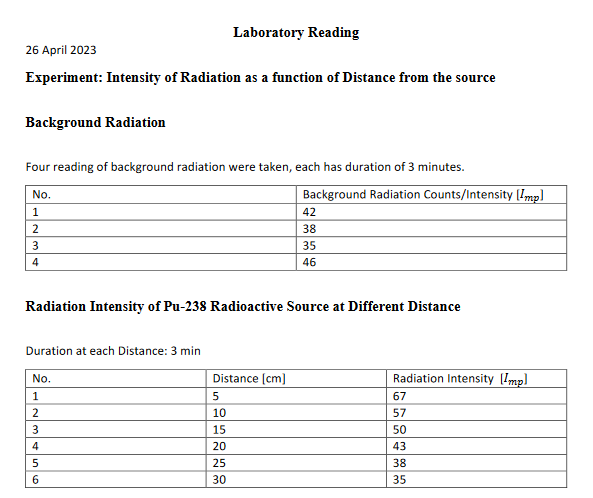Screen dimensions: 593x498
Task: Select the radiation intensity cell 57
Action: pos(477,413)
